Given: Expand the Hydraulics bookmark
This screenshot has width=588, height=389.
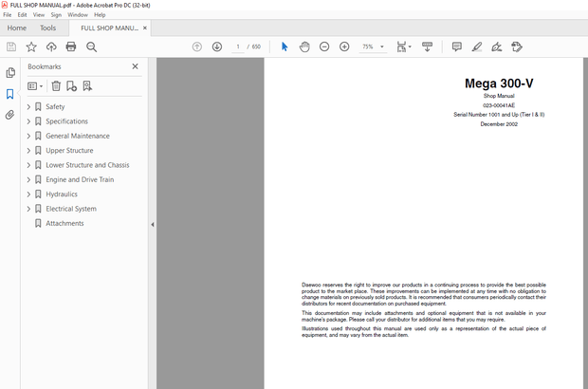Looking at the screenshot, I should click(28, 194).
